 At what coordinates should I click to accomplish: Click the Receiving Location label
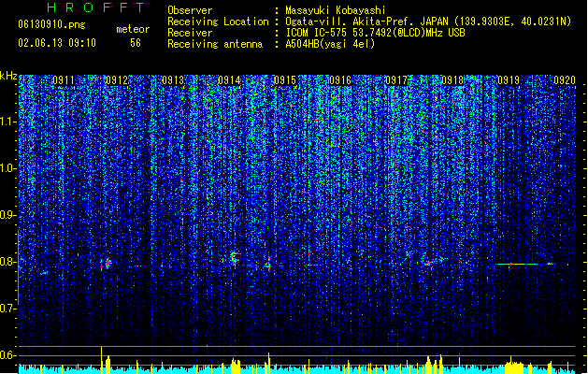(x=218, y=22)
